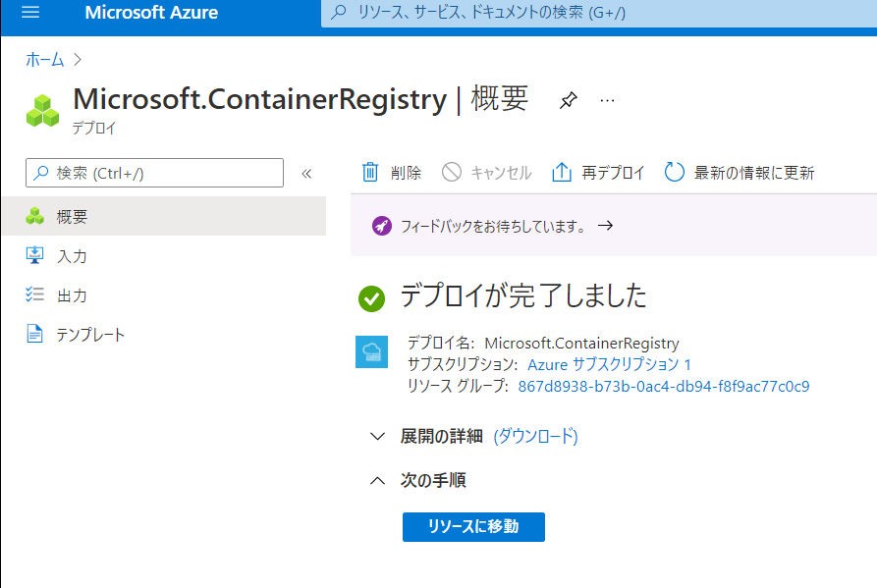Image resolution: width=877 pixels, height=588 pixels.
Task: Click the green success checkmark icon
Action: click(372, 297)
